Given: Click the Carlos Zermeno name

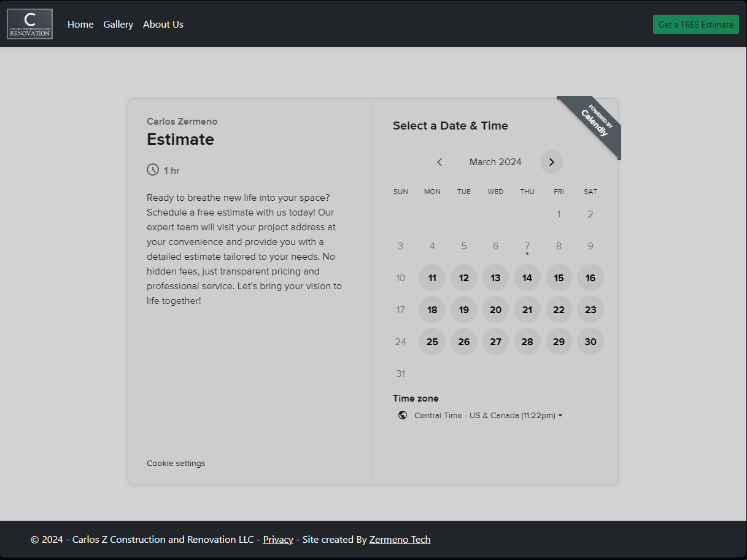Looking at the screenshot, I should tap(182, 122).
